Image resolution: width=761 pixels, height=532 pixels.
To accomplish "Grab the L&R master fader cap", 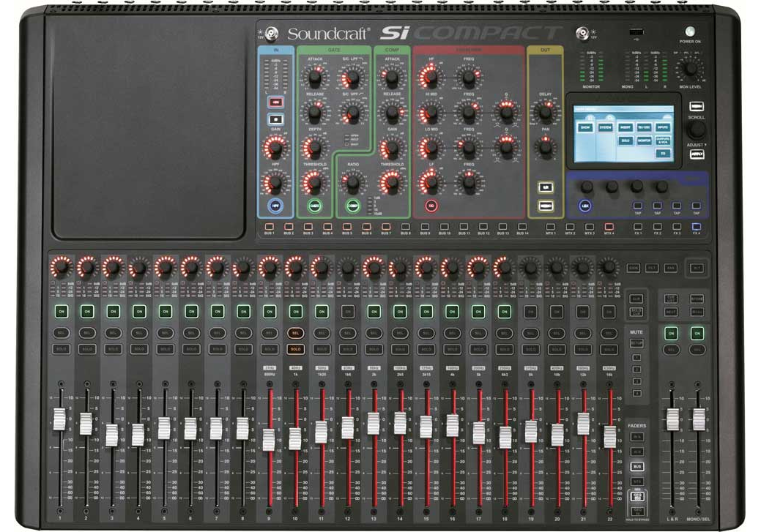I will pos(672,419).
